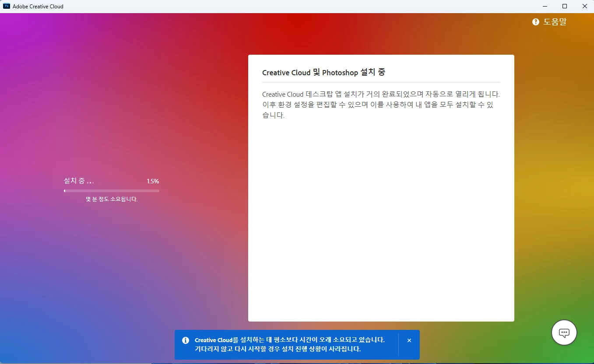Click heading Creative Cloud 및 Photoshop 설치 중
The image size is (594, 364).
323,73
